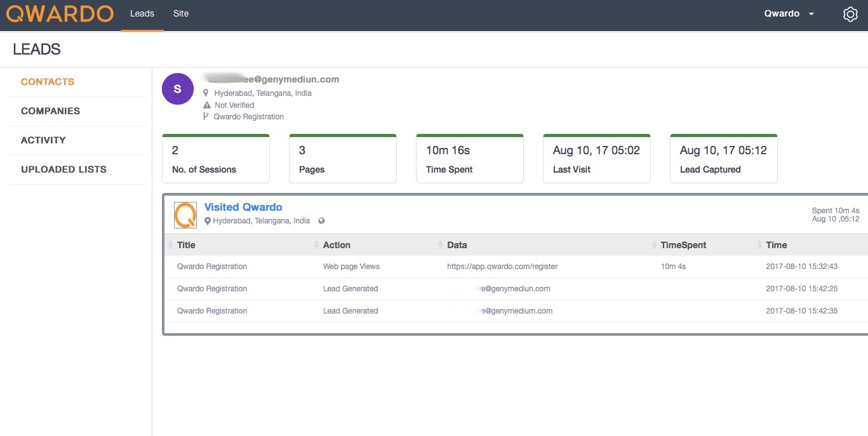The image size is (868, 436).
Task: Click location pin in Visited Qwardo card
Action: click(208, 221)
